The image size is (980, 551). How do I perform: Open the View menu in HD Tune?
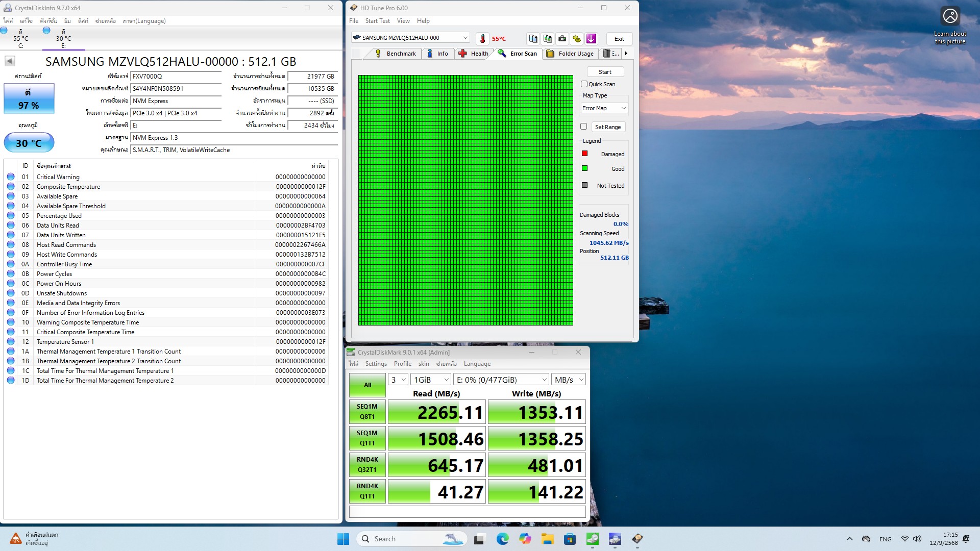pos(403,21)
